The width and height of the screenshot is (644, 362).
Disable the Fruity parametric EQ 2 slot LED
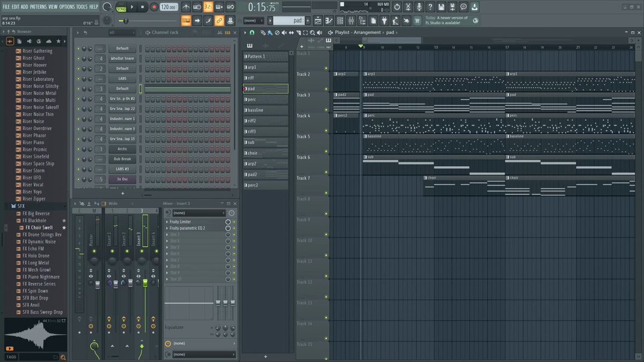pyautogui.click(x=234, y=228)
